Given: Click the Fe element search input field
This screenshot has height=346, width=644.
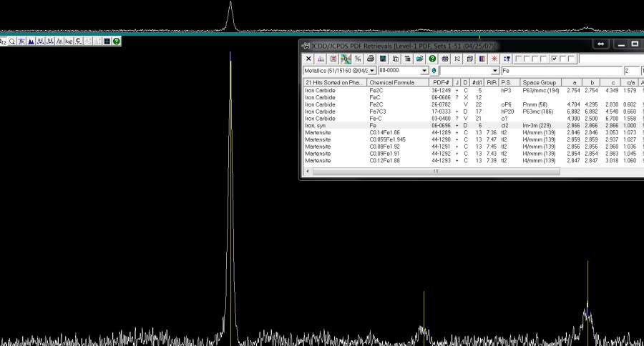Looking at the screenshot, I should point(560,71).
